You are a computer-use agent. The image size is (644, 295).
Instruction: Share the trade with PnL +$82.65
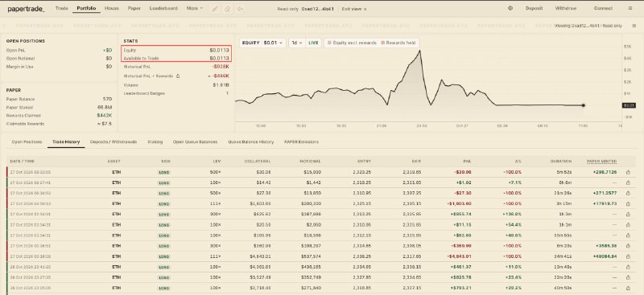click(628, 236)
